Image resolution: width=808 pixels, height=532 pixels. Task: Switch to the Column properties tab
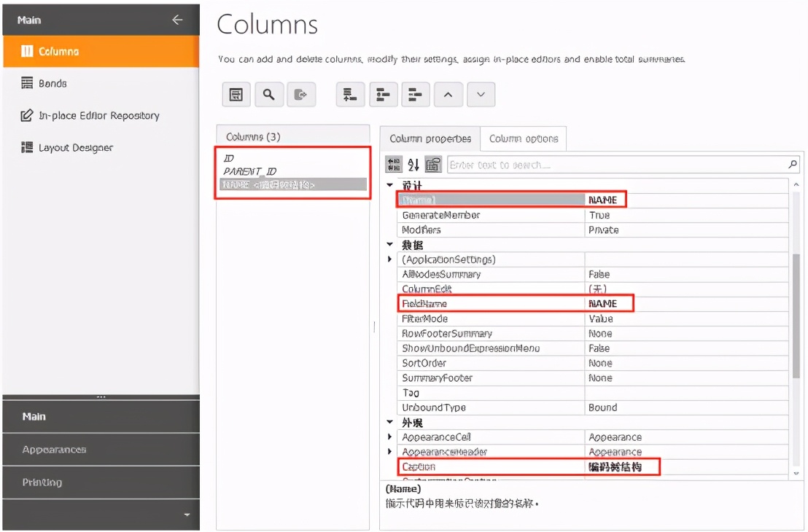(430, 138)
